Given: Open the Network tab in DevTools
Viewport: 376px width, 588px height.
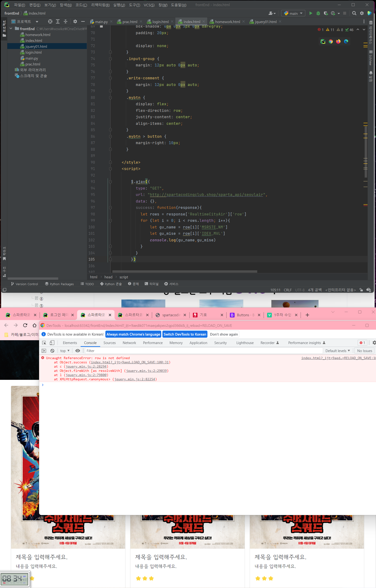Looking at the screenshot, I should pyautogui.click(x=129, y=343).
